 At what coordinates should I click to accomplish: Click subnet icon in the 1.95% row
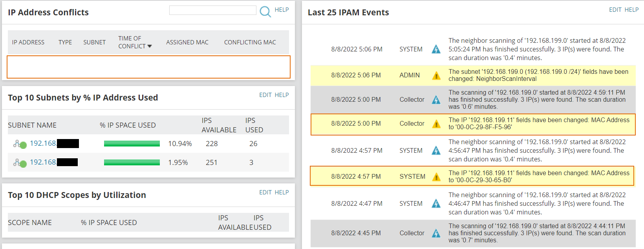[x=20, y=163]
